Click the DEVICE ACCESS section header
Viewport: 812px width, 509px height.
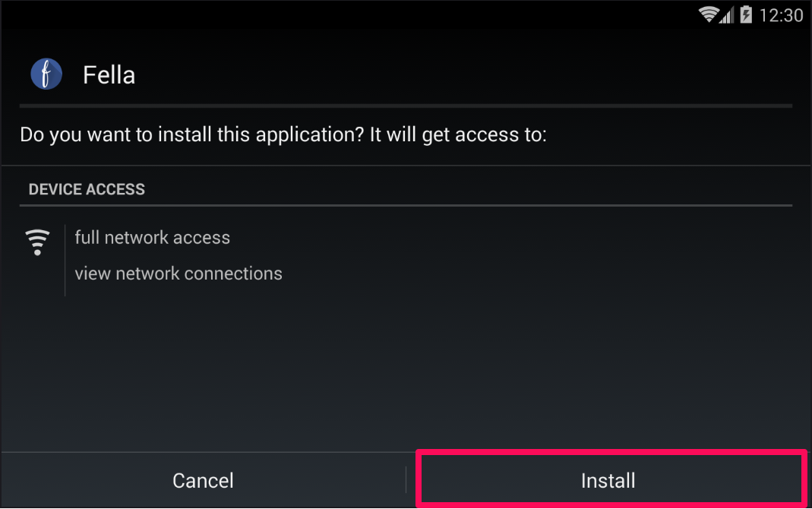[87, 189]
